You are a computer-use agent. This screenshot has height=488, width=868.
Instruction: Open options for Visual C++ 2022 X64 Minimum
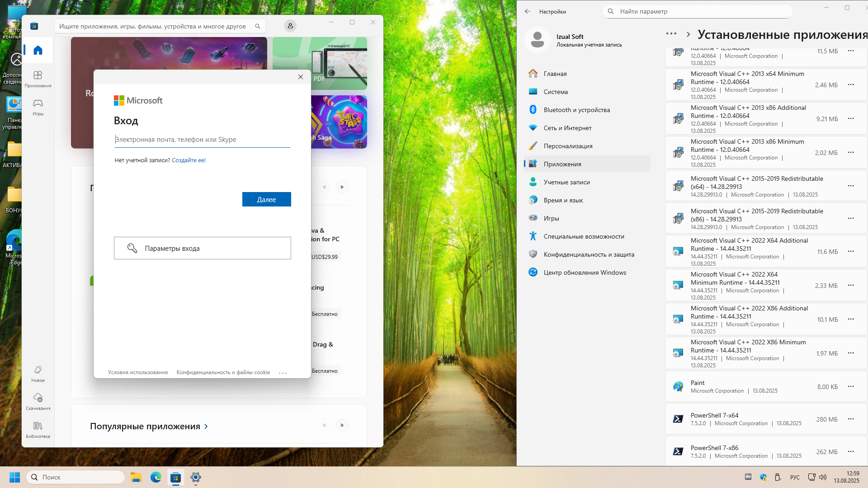click(x=851, y=285)
